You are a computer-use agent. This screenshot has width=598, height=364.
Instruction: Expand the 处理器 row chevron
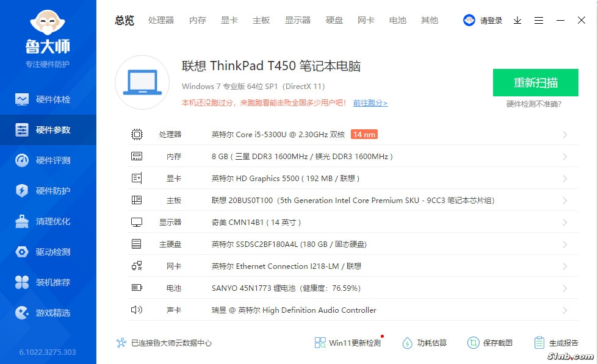564,135
